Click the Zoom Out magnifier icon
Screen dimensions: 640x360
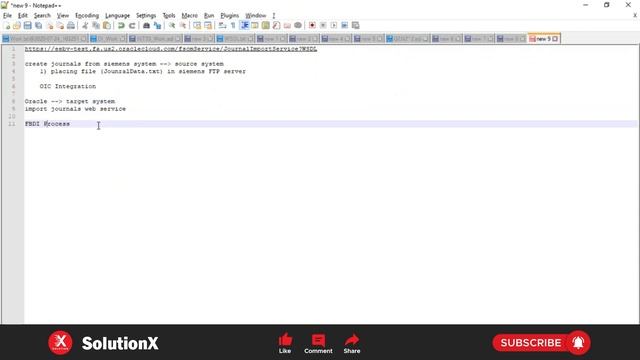pos(183,25)
